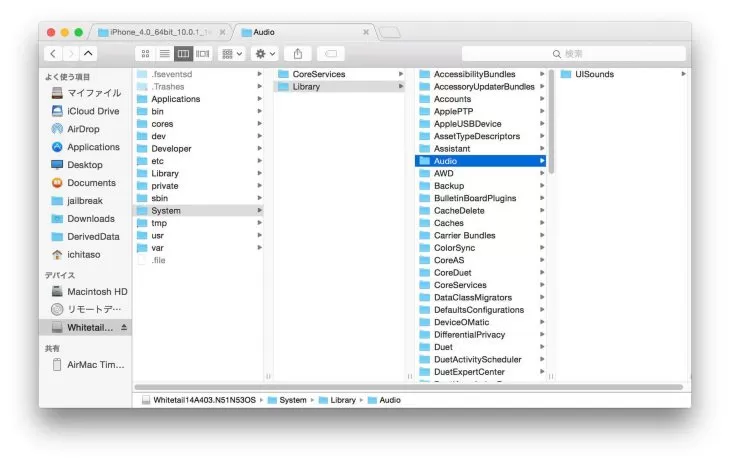Select the private folder
Viewport: 730px width, 463px height.
point(199,186)
